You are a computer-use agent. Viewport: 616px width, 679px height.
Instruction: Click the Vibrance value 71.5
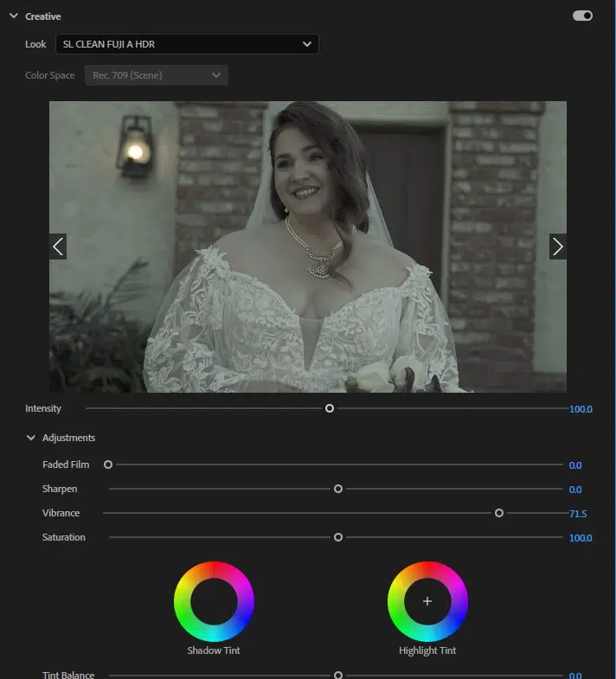(578, 514)
